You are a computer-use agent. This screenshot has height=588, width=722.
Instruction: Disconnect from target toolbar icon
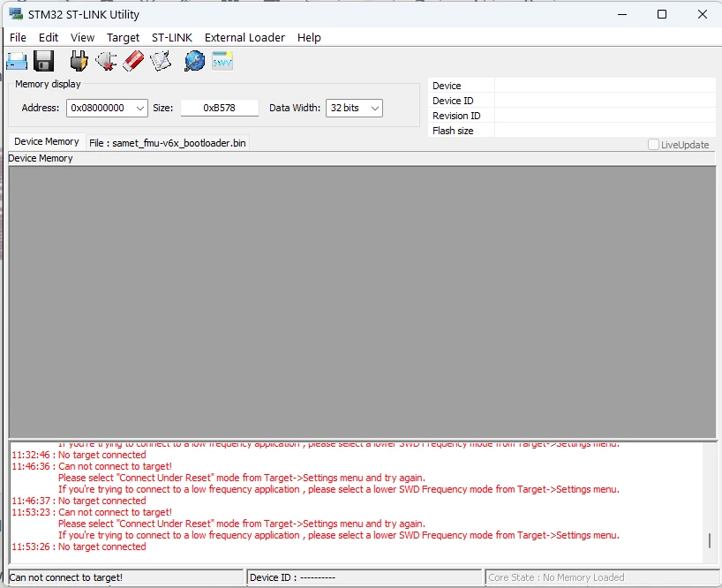coord(106,61)
